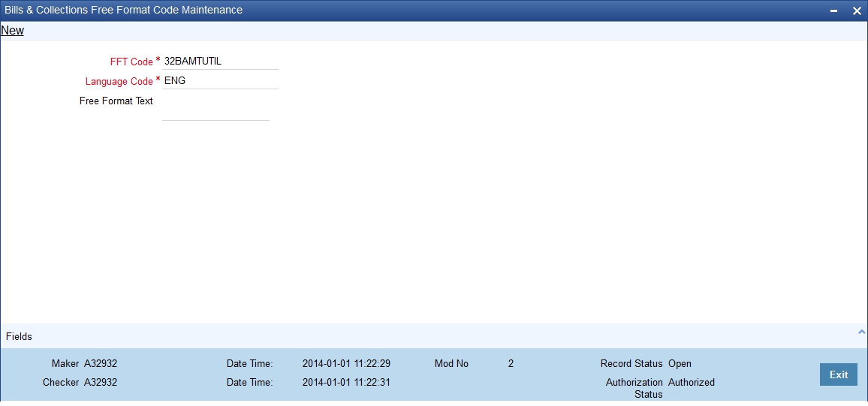Image resolution: width=868 pixels, height=406 pixels.
Task: Click Authorization Status value Authorized
Action: [692, 382]
